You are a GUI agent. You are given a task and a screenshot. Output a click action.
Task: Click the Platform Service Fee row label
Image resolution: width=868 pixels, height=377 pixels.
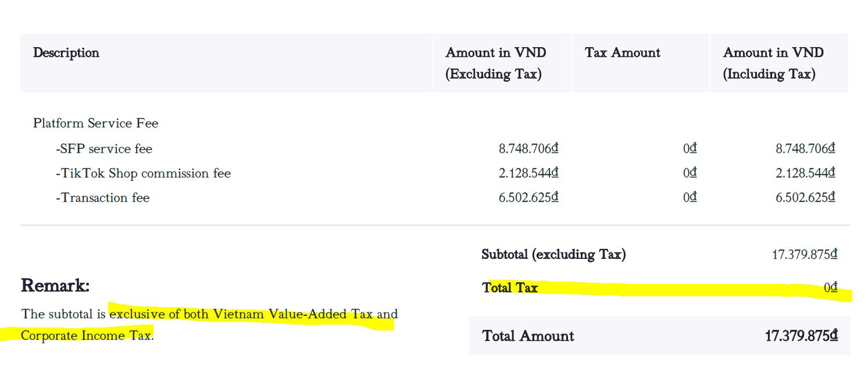(x=95, y=123)
